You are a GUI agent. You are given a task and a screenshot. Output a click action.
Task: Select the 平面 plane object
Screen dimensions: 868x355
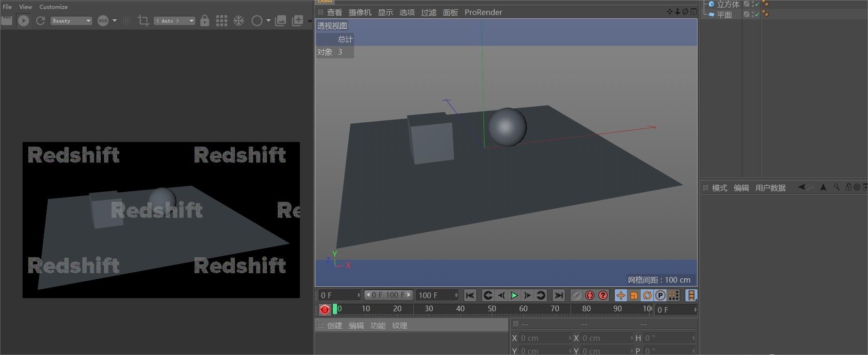(x=724, y=15)
